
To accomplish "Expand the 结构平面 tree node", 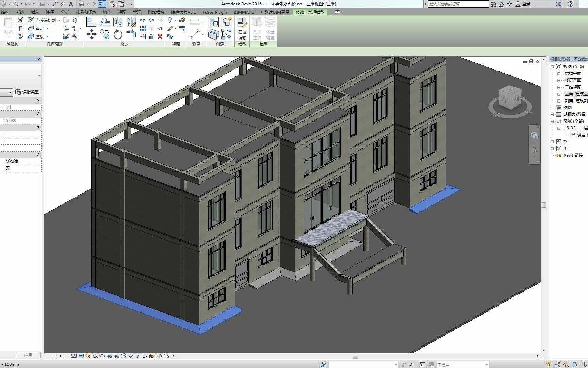I will click(x=559, y=74).
